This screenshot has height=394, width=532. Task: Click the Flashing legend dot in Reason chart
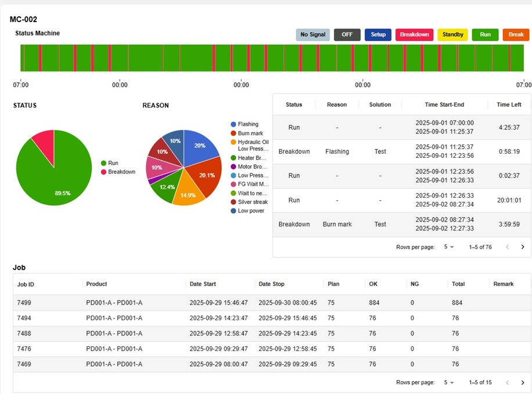(233, 124)
